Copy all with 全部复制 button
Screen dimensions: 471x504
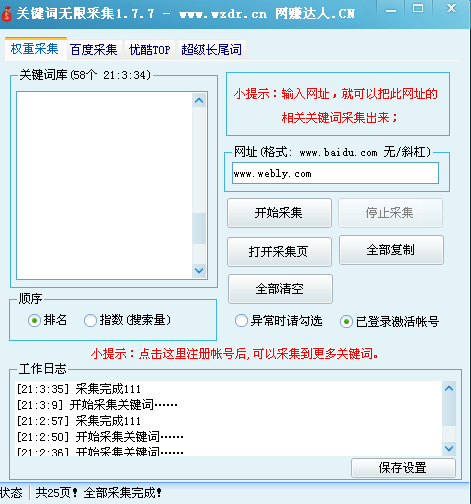(391, 250)
